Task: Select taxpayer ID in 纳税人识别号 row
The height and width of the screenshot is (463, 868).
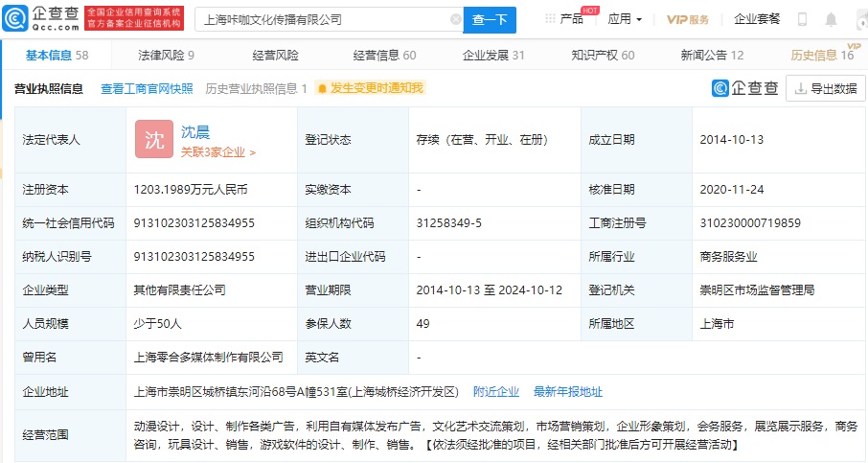Action: [x=194, y=256]
